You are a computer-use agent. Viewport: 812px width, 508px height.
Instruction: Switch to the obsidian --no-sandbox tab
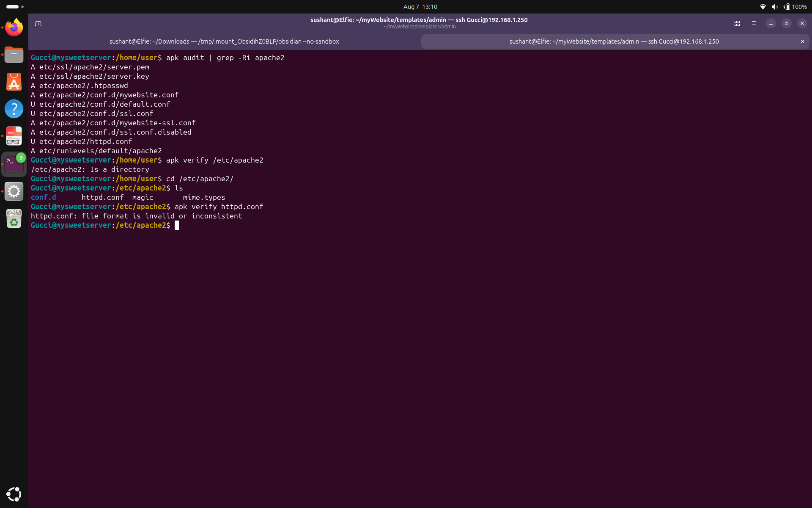(x=224, y=41)
